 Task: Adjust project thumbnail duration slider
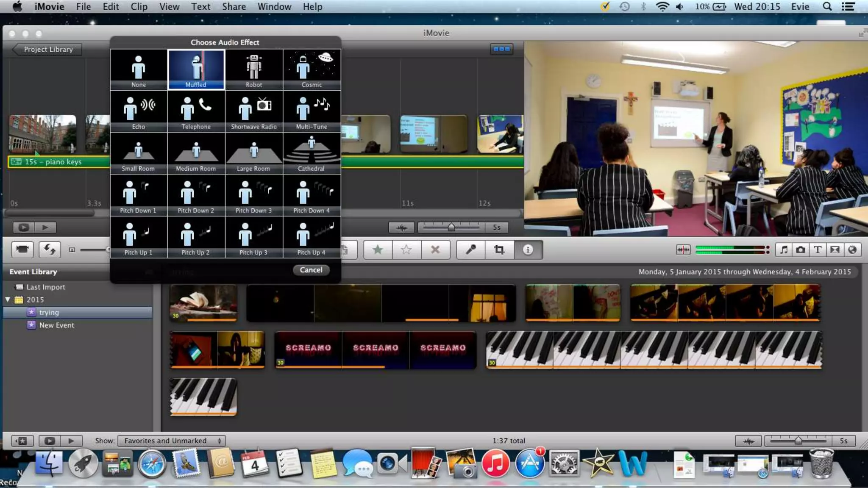click(451, 227)
